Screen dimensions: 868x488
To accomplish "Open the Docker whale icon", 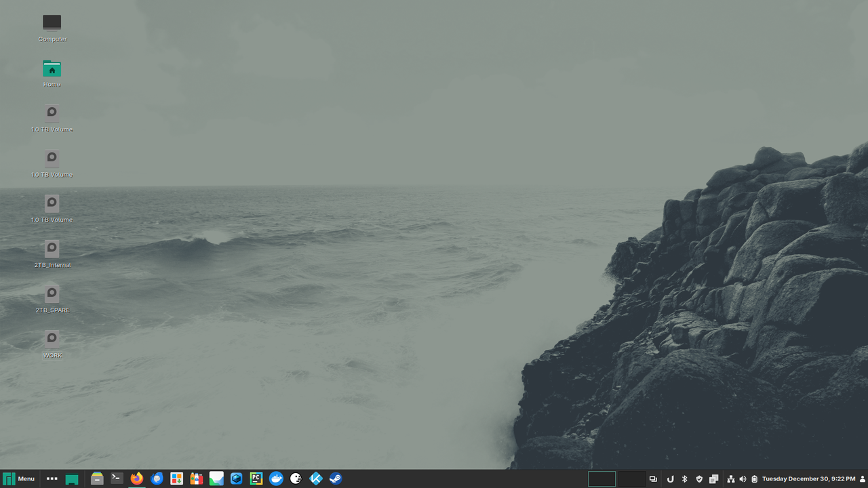I will (275, 479).
